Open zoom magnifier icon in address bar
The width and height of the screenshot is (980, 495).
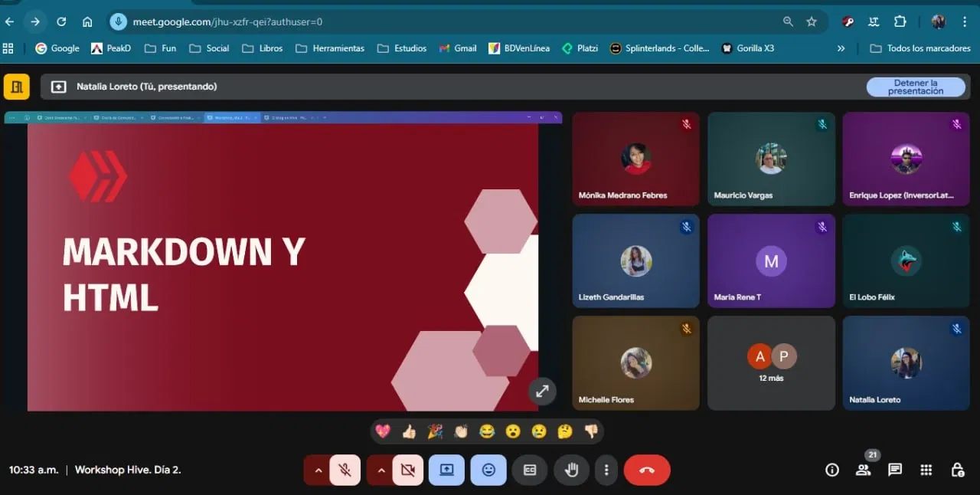tap(788, 21)
